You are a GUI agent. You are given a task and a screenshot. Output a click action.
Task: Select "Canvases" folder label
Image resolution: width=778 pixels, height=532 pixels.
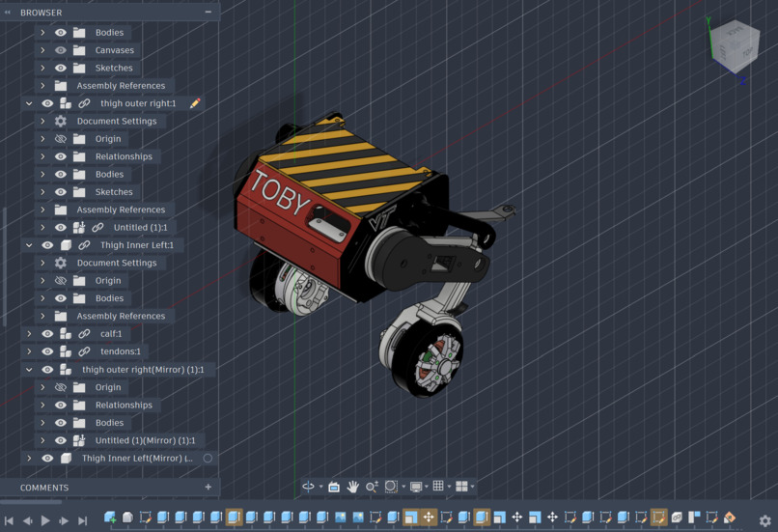(115, 50)
